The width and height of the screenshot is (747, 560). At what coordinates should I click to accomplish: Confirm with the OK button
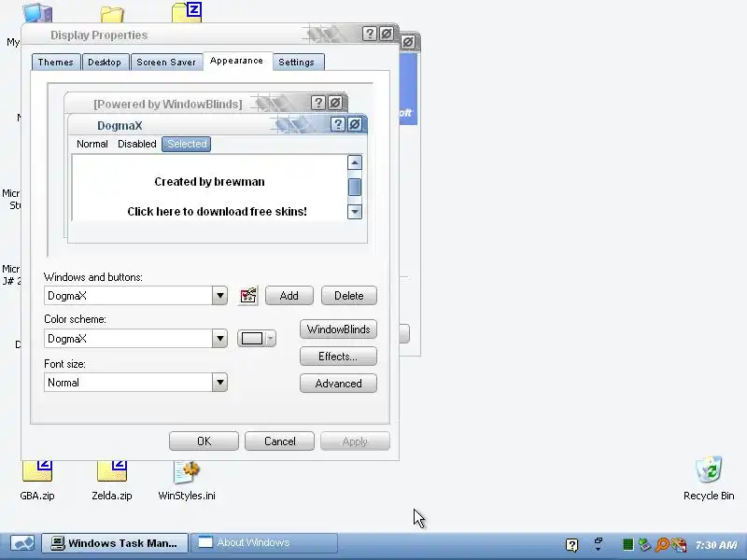204,441
